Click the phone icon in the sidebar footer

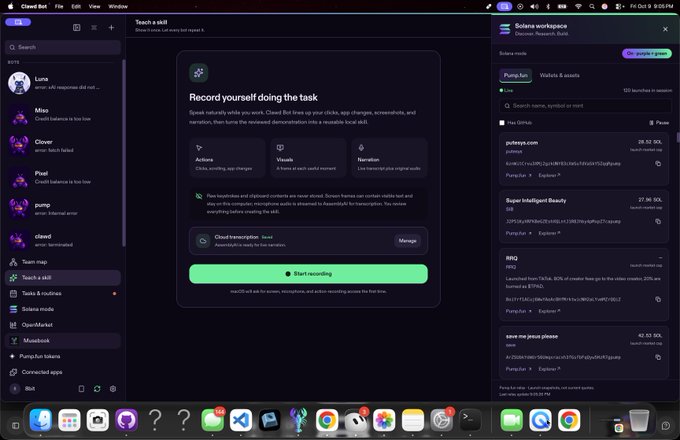[x=81, y=389]
